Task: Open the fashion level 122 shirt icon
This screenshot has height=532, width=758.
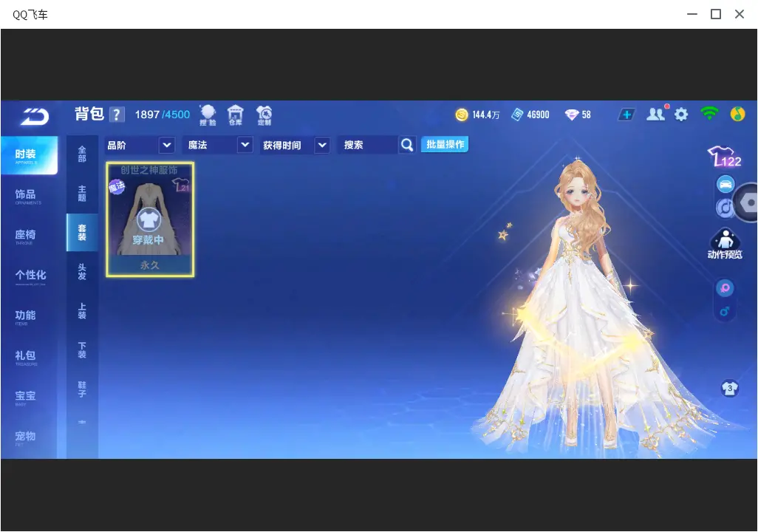Action: click(724, 157)
